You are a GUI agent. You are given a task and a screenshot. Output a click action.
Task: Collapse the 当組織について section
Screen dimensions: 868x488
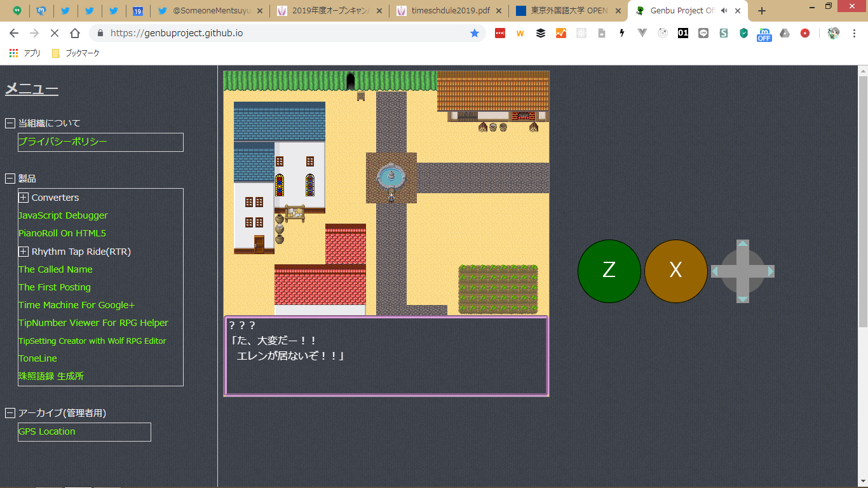10,123
